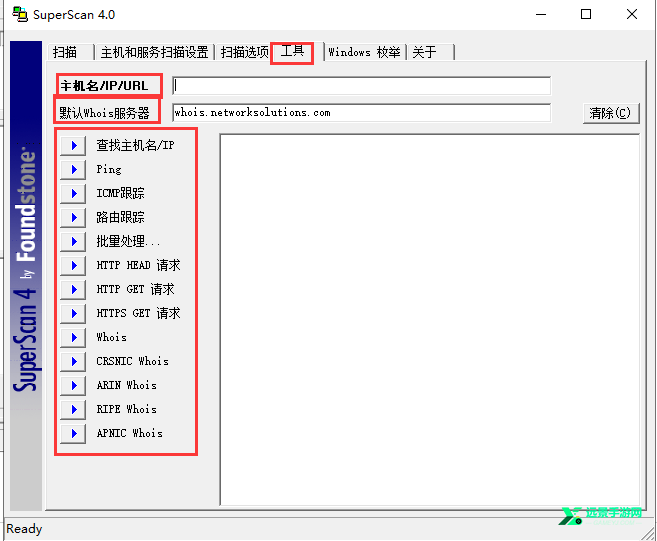
Task: Click the 查找主机名/IP label
Action: point(135,145)
